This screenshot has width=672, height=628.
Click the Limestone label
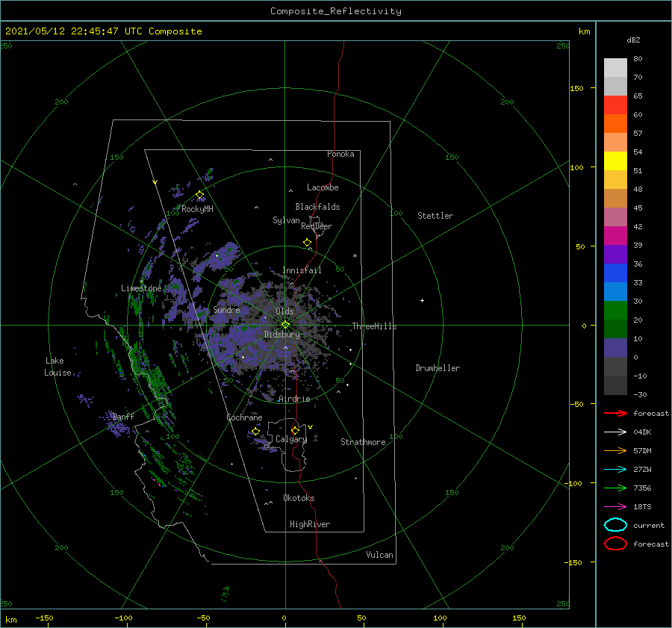[141, 288]
